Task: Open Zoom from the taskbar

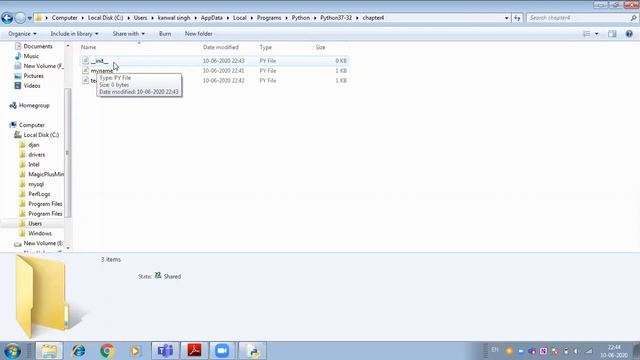Action: (222, 351)
